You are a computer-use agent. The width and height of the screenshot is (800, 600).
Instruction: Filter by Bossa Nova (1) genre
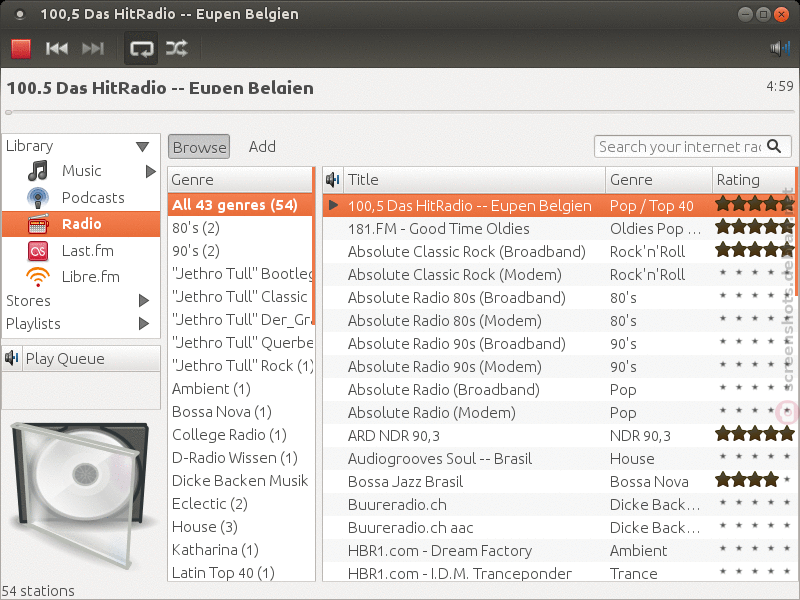pyautogui.click(x=240, y=412)
